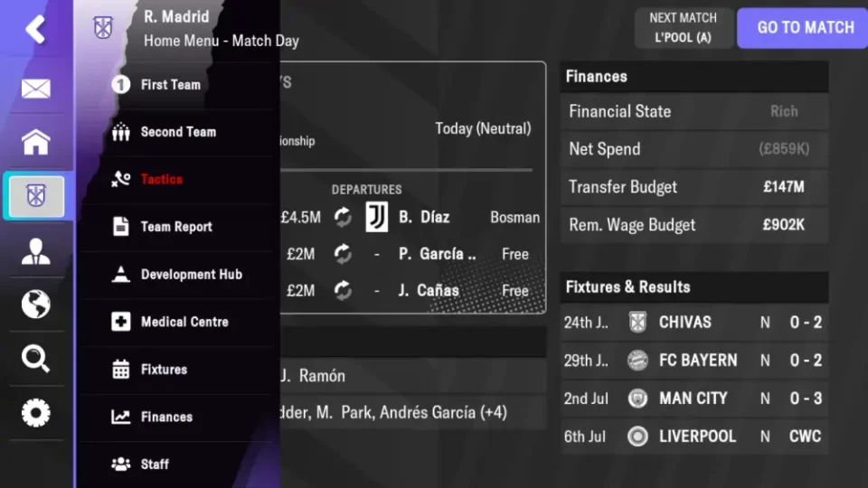The width and height of the screenshot is (868, 488).
Task: Open the settings gear icon
Action: [36, 413]
